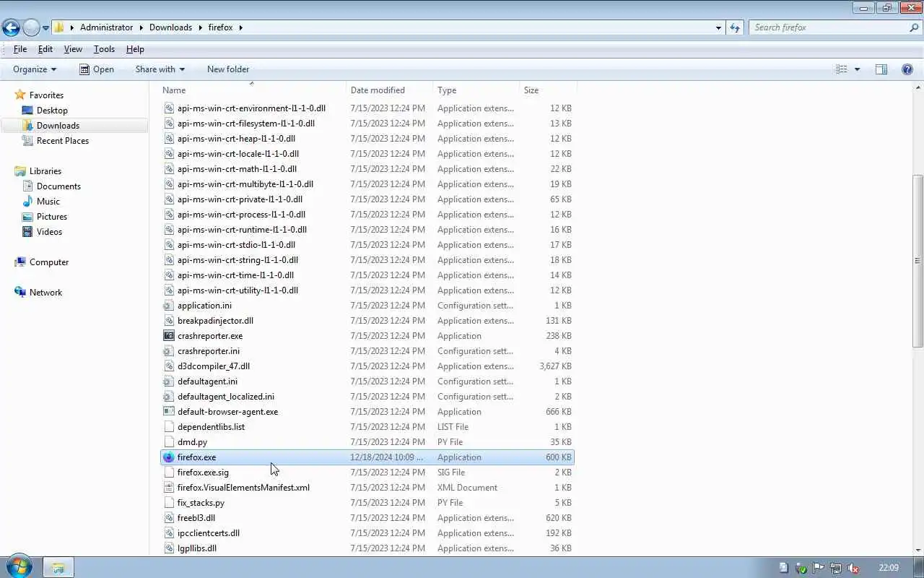
Task: Click the refresh button beside address bar
Action: 735,27
